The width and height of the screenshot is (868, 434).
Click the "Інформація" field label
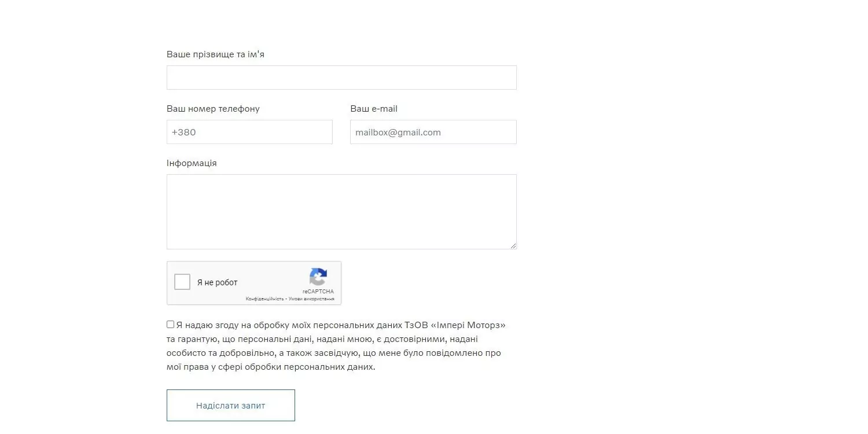point(192,163)
